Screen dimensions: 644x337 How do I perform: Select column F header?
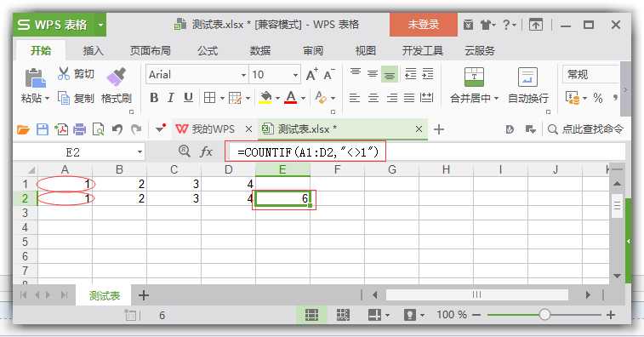pyautogui.click(x=337, y=169)
